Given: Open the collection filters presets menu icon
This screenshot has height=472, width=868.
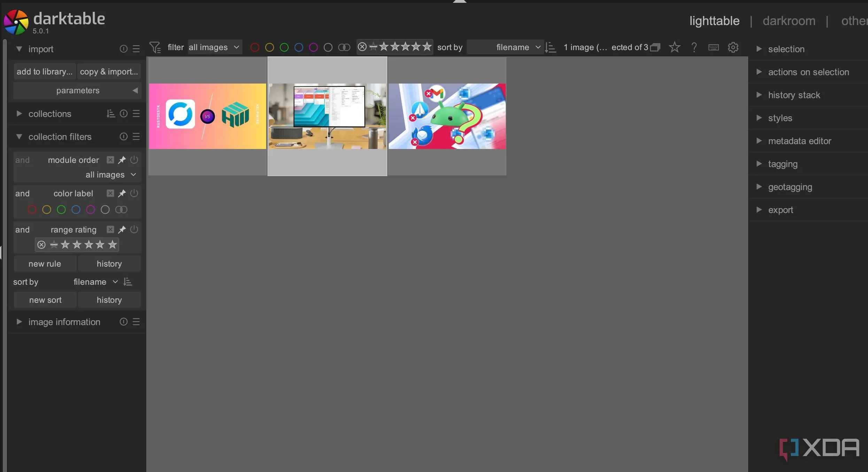Looking at the screenshot, I should tap(136, 136).
